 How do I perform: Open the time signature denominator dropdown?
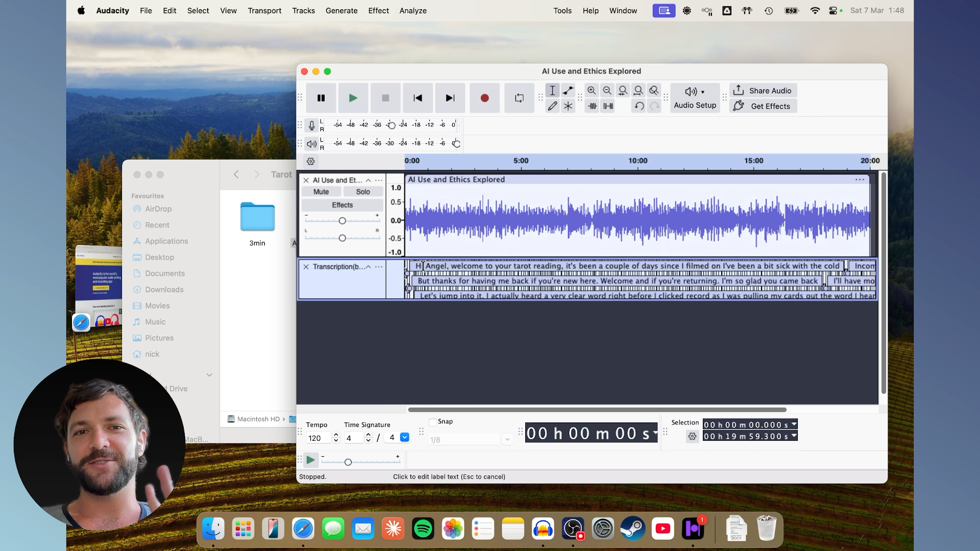(x=405, y=438)
